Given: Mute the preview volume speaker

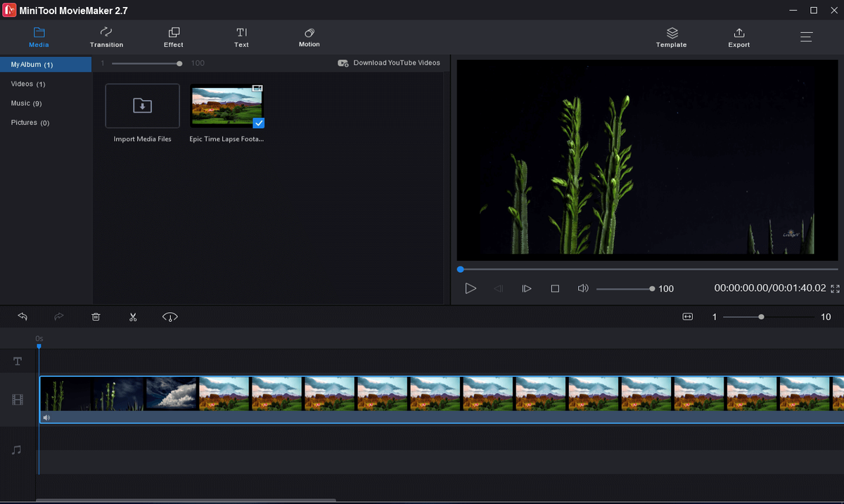Looking at the screenshot, I should click(582, 289).
